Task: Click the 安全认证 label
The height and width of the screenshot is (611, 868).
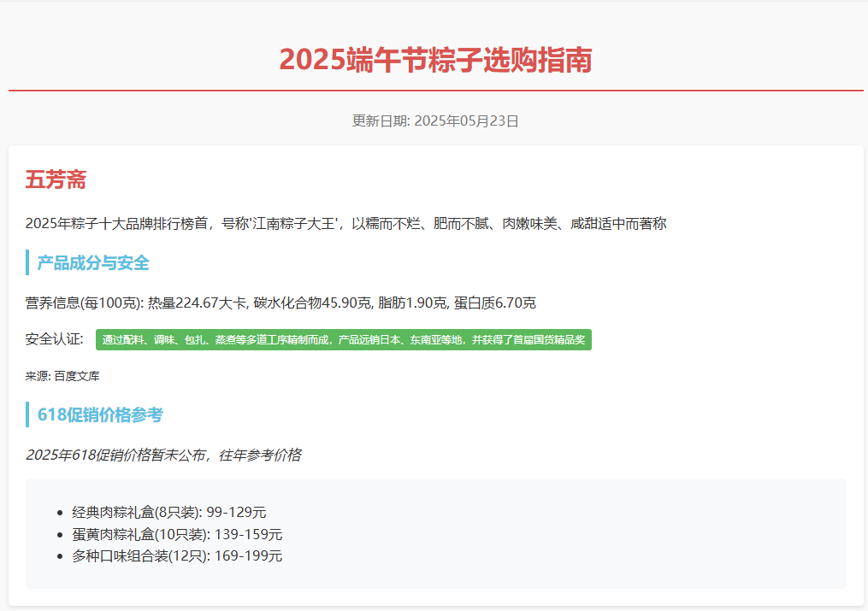Action: pos(54,339)
